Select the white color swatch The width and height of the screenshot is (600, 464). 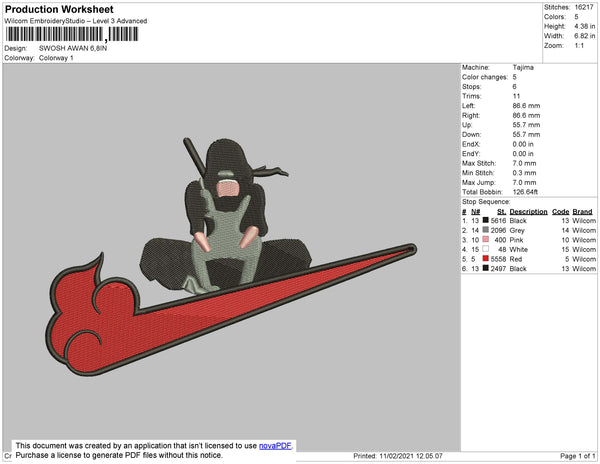(x=486, y=249)
